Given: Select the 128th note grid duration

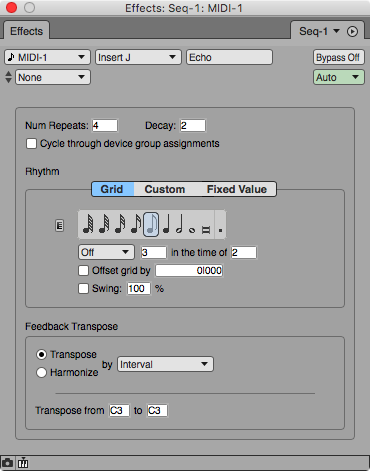Looking at the screenshot, I should click(x=88, y=224).
